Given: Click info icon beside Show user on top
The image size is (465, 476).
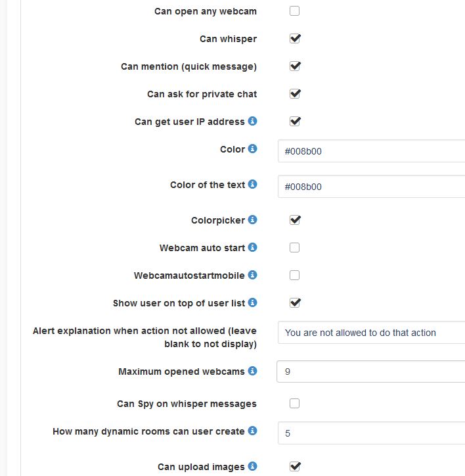Looking at the screenshot, I should pos(253,303).
